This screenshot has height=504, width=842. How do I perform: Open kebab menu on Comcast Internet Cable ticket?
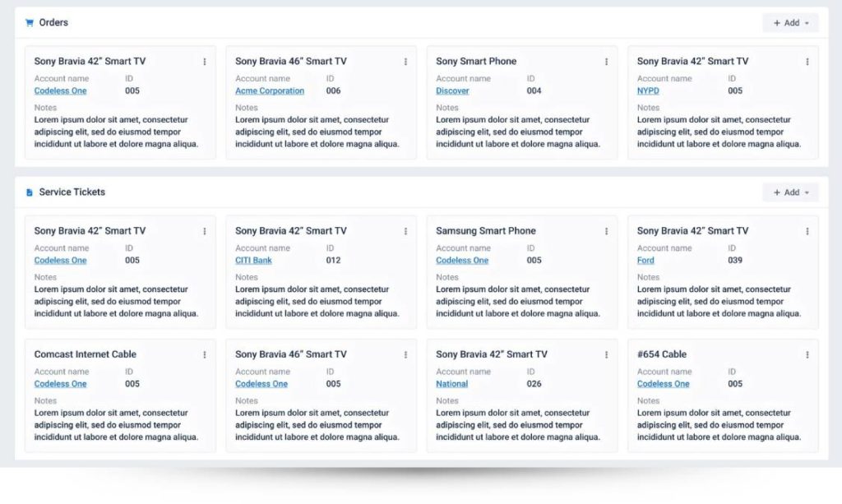(x=205, y=355)
